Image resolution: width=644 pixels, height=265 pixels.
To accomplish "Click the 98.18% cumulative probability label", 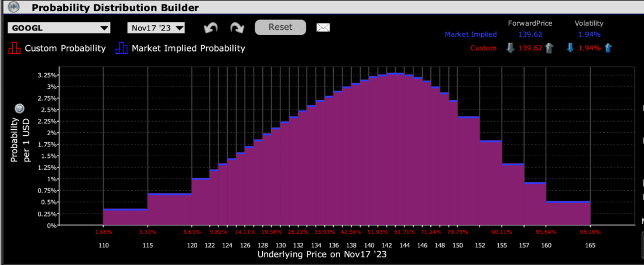I will [x=590, y=232].
